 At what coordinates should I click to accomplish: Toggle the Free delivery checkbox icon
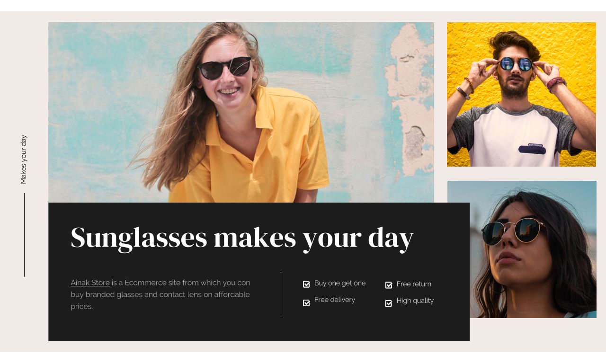(306, 302)
